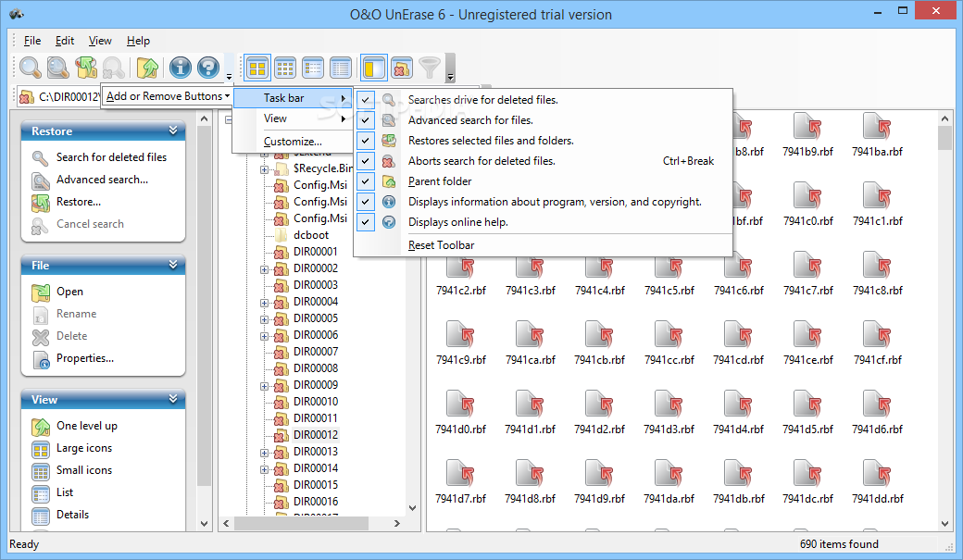Click Properties icon in File panel
This screenshot has height=560, width=963.
coord(41,359)
